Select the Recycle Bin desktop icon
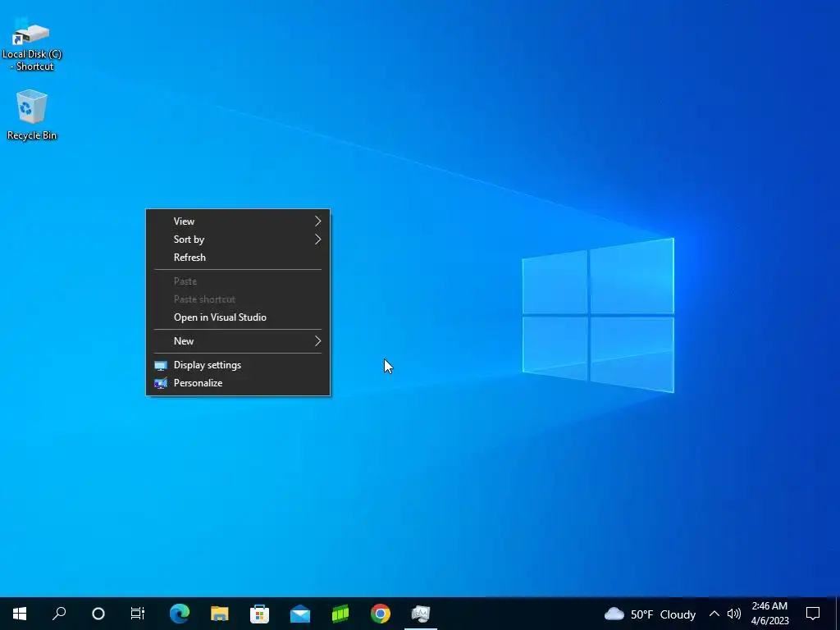Image resolution: width=840 pixels, height=630 pixels. 32,115
